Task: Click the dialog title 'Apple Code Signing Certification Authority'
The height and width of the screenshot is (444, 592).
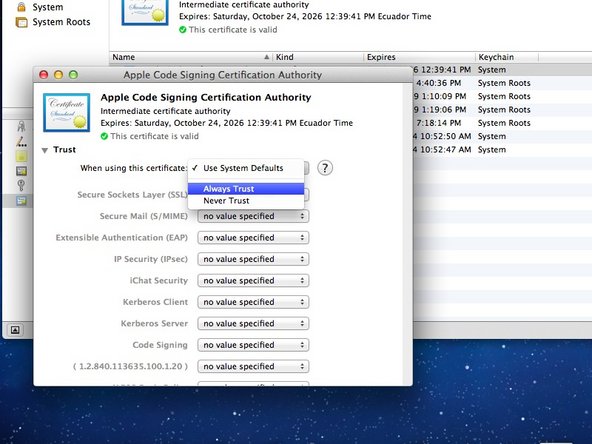Action: pos(223,75)
